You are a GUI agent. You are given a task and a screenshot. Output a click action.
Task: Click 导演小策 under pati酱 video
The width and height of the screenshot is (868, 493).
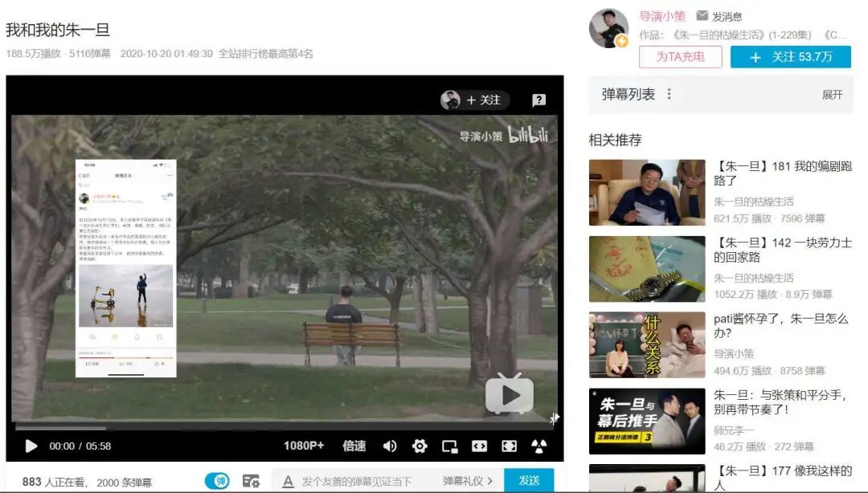[x=734, y=353]
